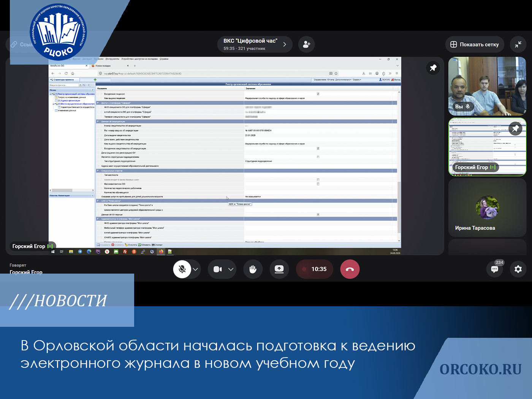Launch Telegram from the taskbar
The image size is (532, 399).
(80, 252)
